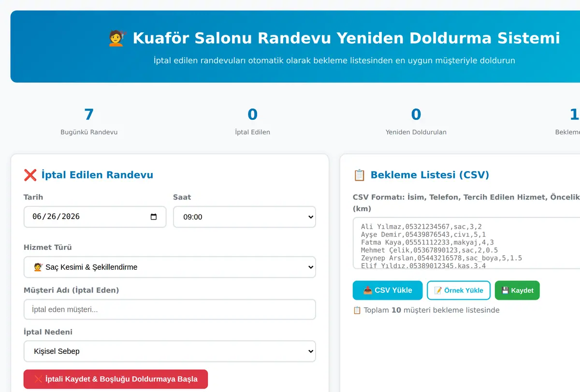Click the İptal Edilen stat label
The height and width of the screenshot is (392, 580).
point(252,132)
